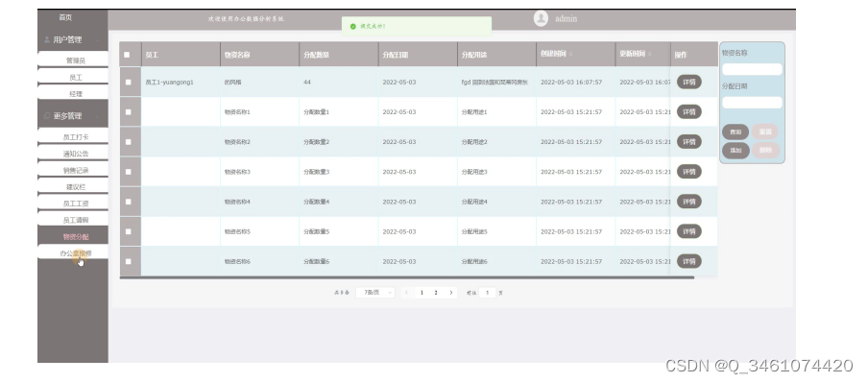
Task: Toggle the select-all checkbox in the table header
Action: click(127, 55)
